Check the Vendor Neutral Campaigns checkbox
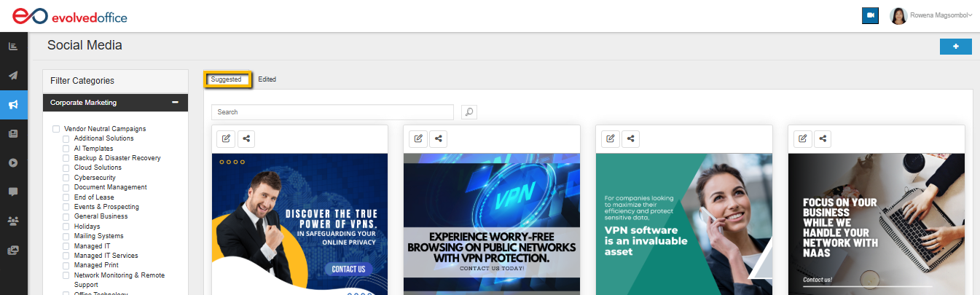Screen dimensions: 980x295 (x=56, y=129)
